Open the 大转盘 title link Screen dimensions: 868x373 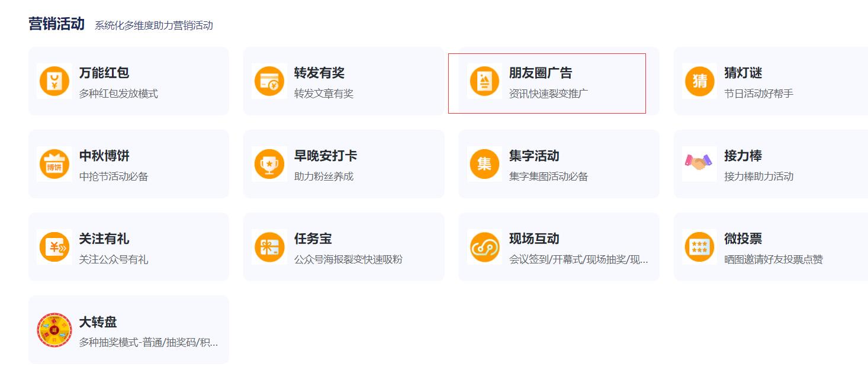click(98, 322)
